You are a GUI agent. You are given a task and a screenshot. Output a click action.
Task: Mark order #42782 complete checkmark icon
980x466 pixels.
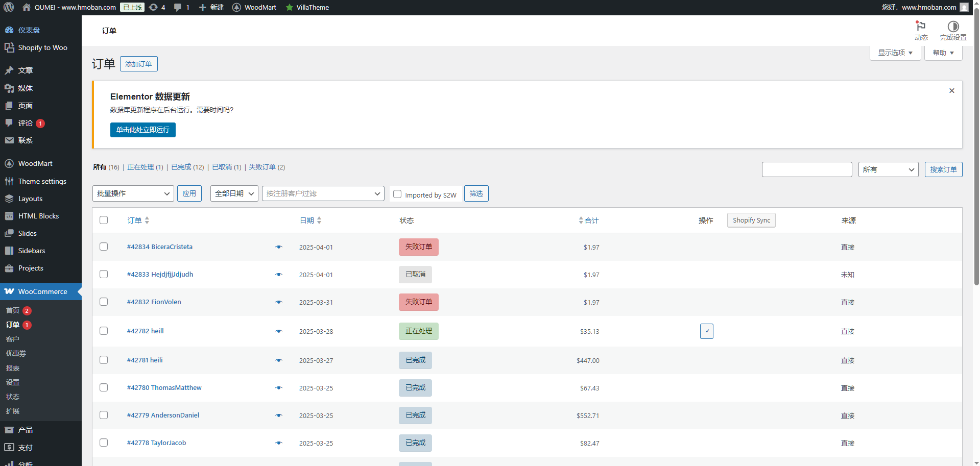(707, 331)
